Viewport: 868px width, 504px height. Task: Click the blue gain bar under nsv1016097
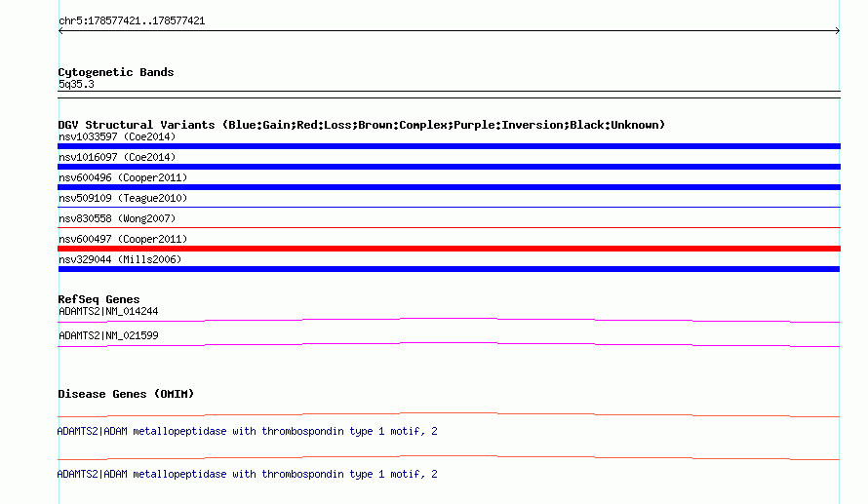(449, 167)
